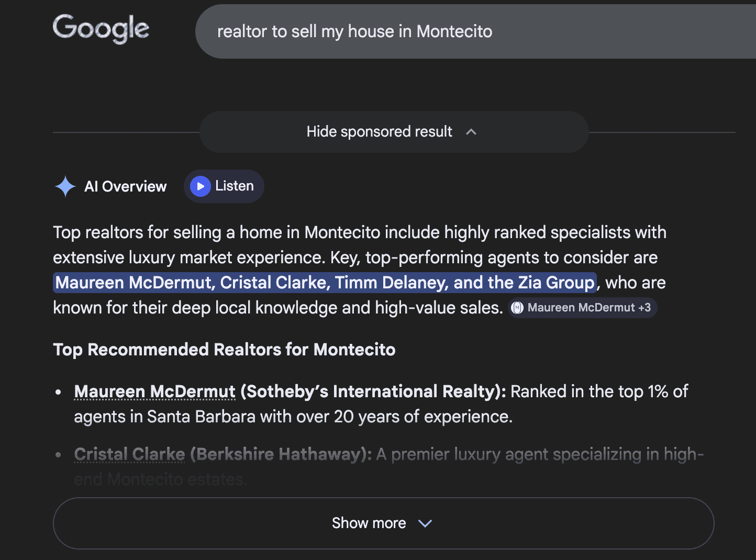Click the Google logo to return home

101,30
